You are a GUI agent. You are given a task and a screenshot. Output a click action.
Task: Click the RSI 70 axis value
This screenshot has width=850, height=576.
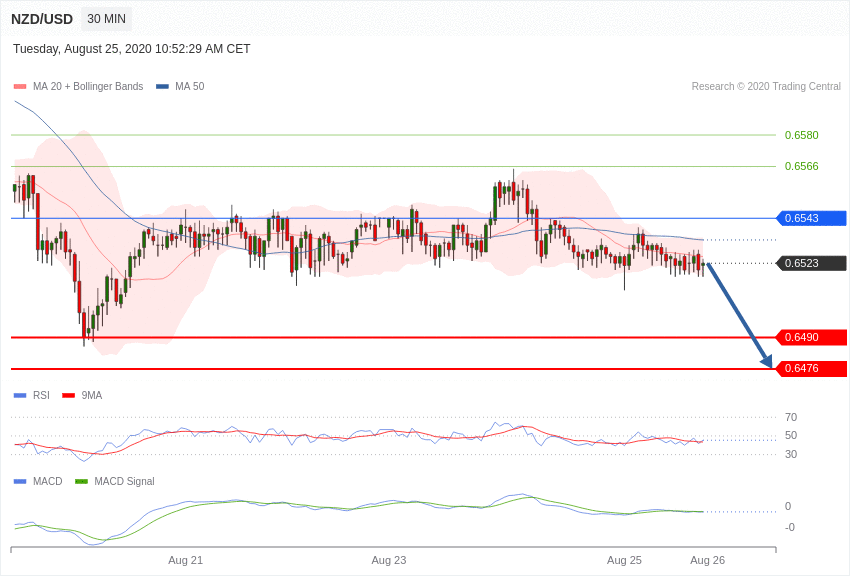791,417
